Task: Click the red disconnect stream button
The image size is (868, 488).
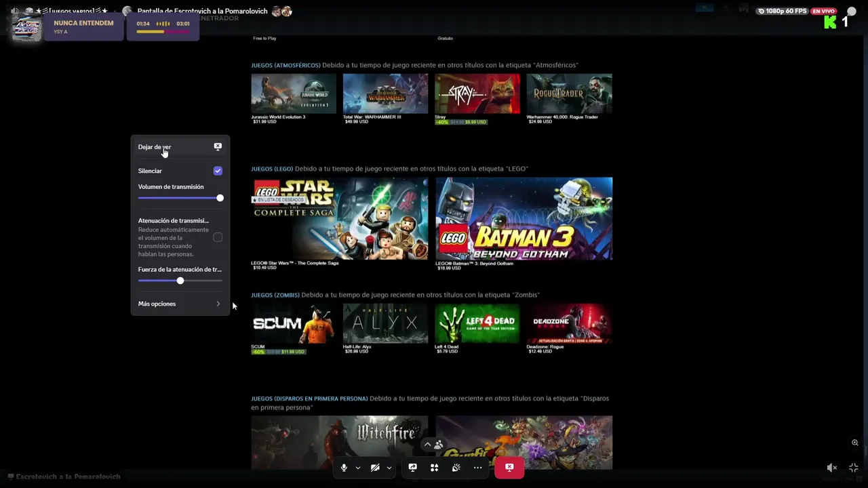Action: [509, 468]
